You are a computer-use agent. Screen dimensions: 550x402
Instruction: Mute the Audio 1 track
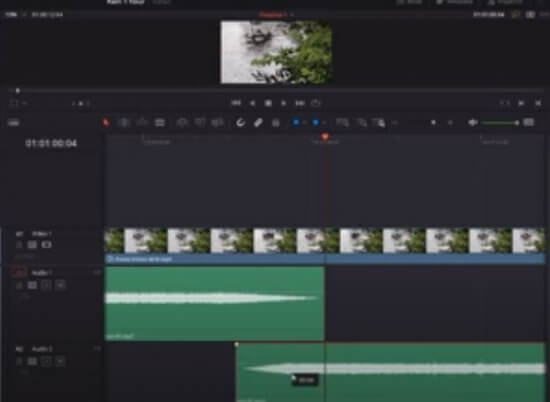(60, 285)
